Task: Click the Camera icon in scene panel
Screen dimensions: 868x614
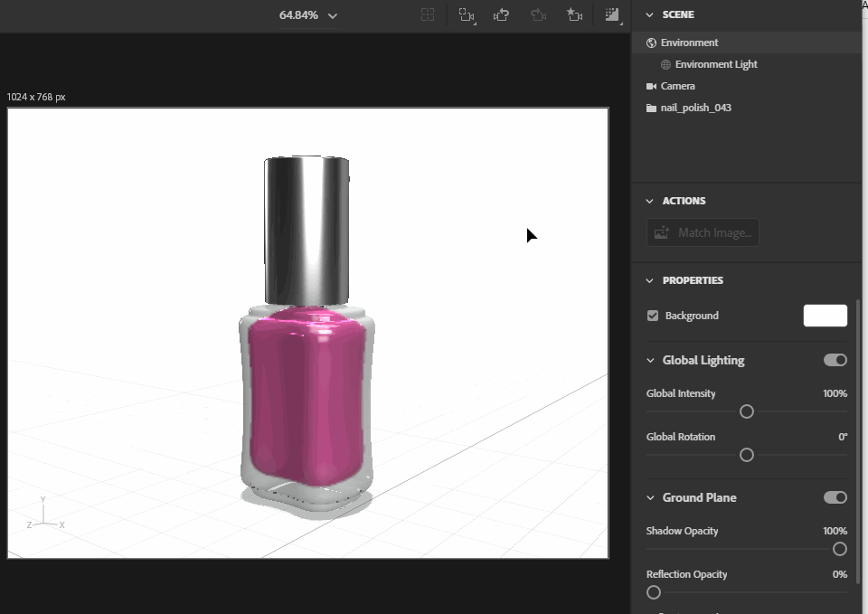Action: [652, 87]
